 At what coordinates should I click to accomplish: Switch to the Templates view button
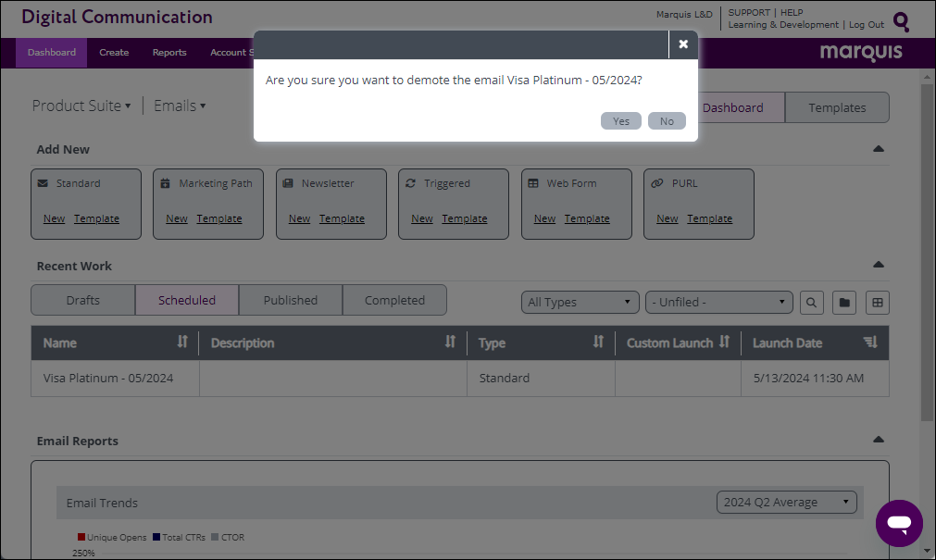[x=837, y=107]
